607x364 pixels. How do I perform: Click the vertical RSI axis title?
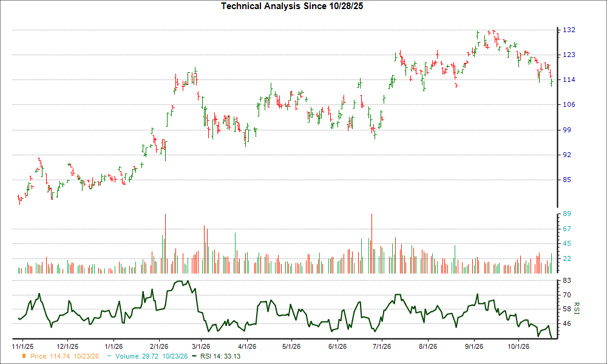click(x=576, y=308)
